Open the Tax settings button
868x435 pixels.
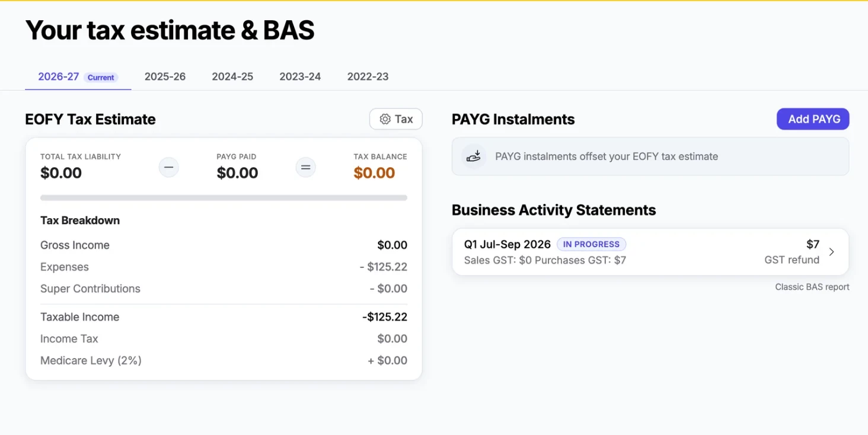click(x=396, y=119)
